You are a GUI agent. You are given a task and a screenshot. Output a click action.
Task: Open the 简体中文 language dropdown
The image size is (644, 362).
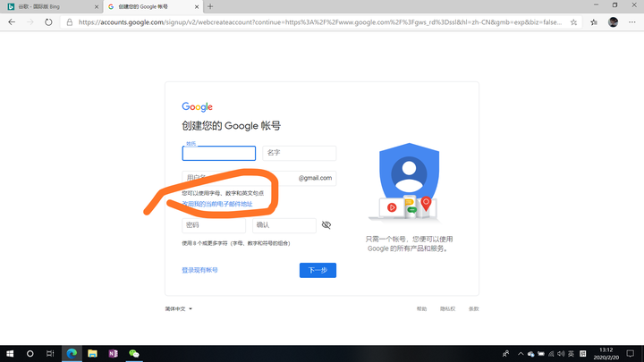(x=179, y=308)
